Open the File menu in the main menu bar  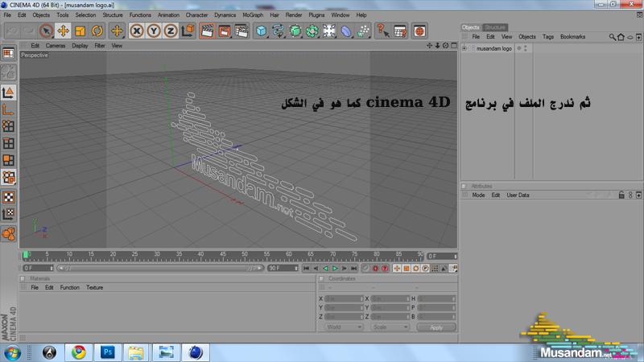pos(7,14)
